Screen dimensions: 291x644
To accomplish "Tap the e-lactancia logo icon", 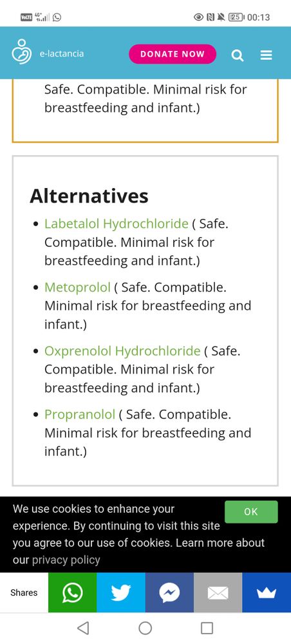I will [22, 52].
